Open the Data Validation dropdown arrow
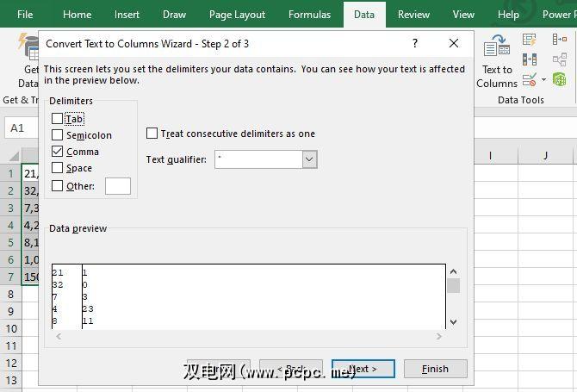This screenshot has width=577, height=392. click(543, 79)
